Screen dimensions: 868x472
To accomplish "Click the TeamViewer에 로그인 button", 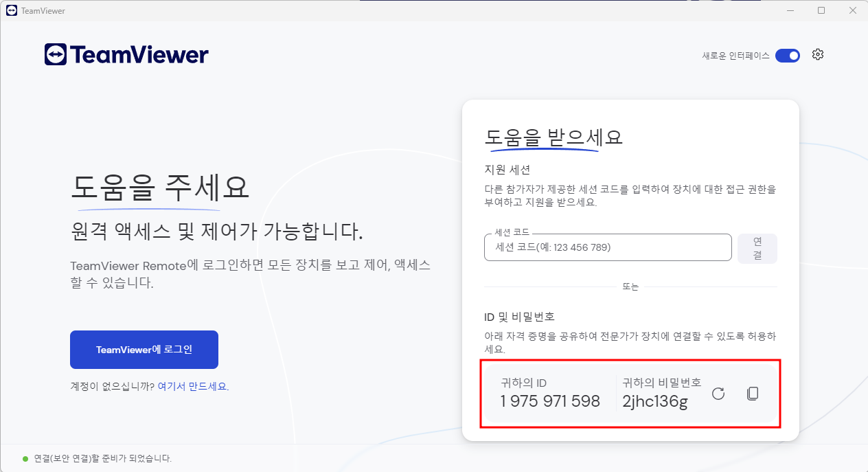I will [144, 350].
